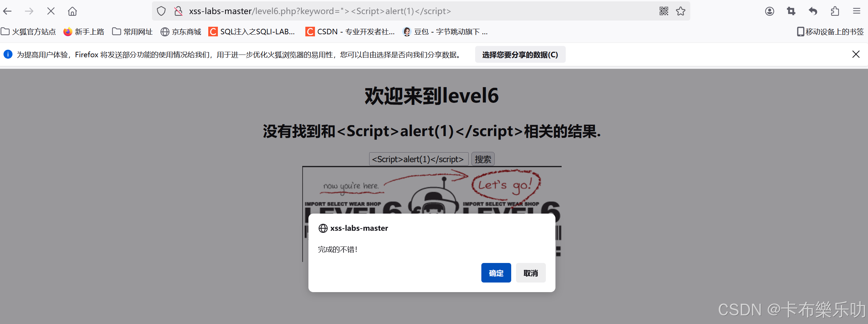Click the undo close tab arrow icon
The width and height of the screenshot is (868, 324).
tap(813, 11)
